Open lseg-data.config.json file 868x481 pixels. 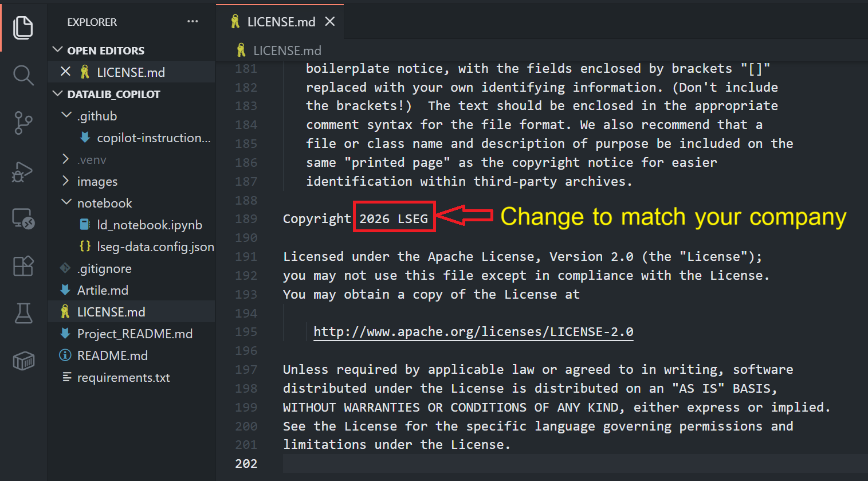(x=131, y=247)
